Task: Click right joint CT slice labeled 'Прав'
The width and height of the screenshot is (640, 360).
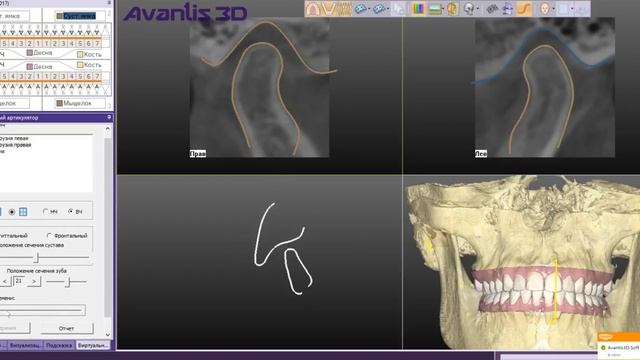Action: pyautogui.click(x=260, y=87)
